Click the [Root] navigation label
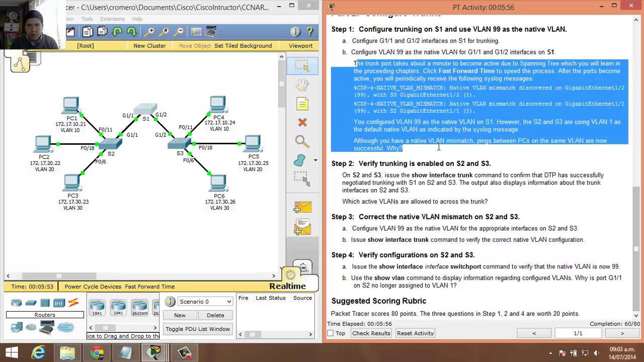Image resolution: width=644 pixels, height=362 pixels. [85, 46]
